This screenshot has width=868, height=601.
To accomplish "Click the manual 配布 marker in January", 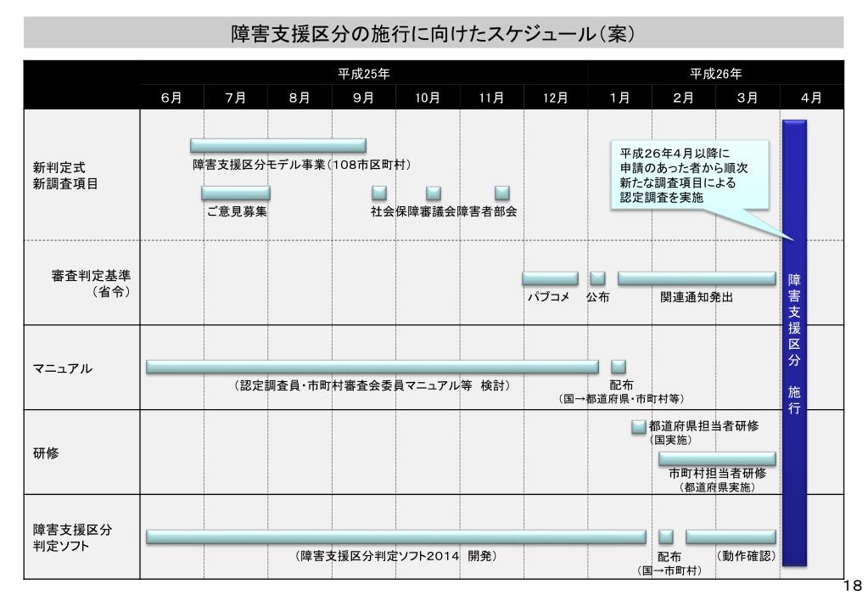I will 619,367.
